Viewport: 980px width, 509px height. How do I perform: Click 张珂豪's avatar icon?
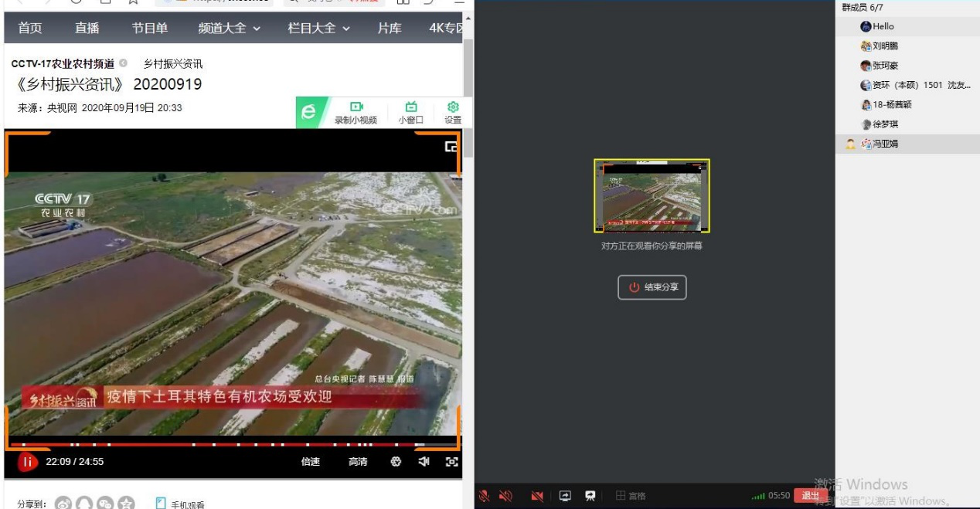point(866,66)
